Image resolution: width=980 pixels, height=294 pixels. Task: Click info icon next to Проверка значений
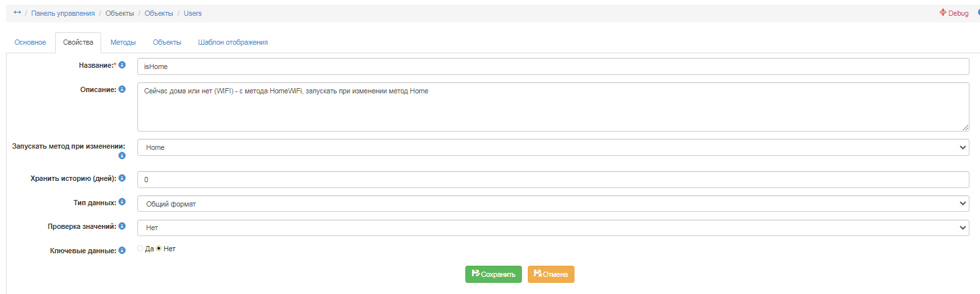click(x=122, y=226)
